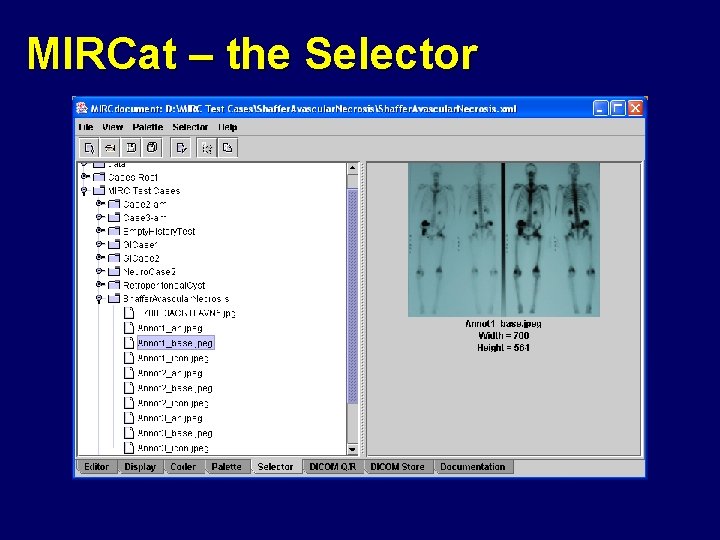Expand the EmptyHistoryTest folder node
Screen dimensions: 720x540
[x=100, y=231]
